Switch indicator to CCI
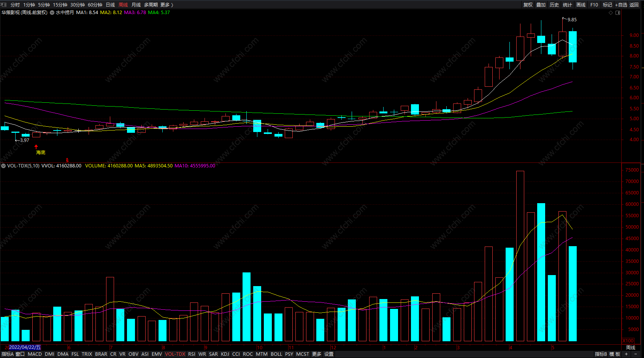 coord(236,354)
